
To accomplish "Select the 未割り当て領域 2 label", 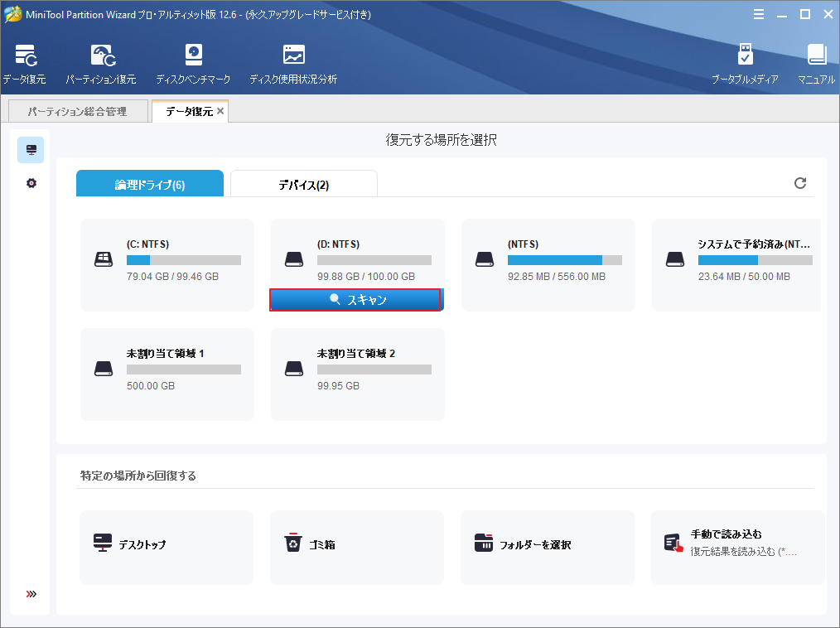I will point(355,354).
